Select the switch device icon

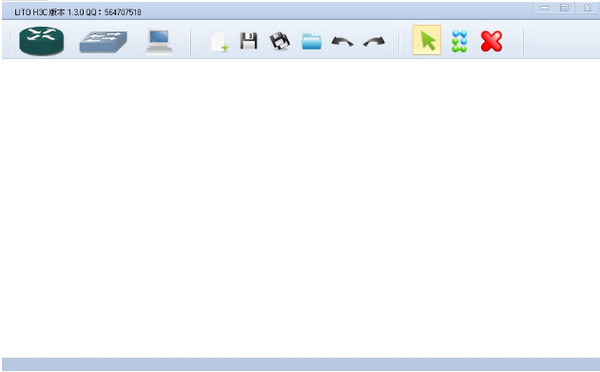103,41
